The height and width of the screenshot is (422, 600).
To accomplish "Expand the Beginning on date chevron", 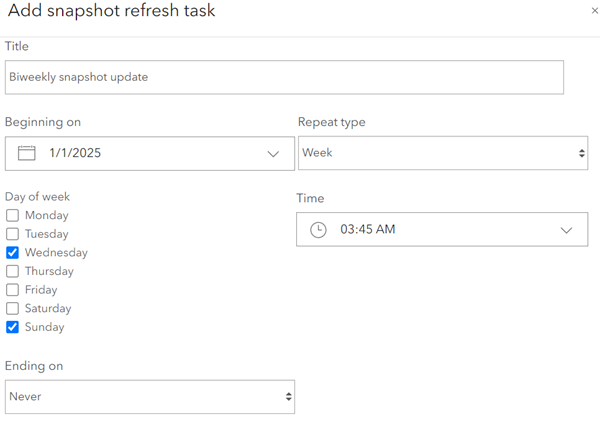I will [x=273, y=154].
